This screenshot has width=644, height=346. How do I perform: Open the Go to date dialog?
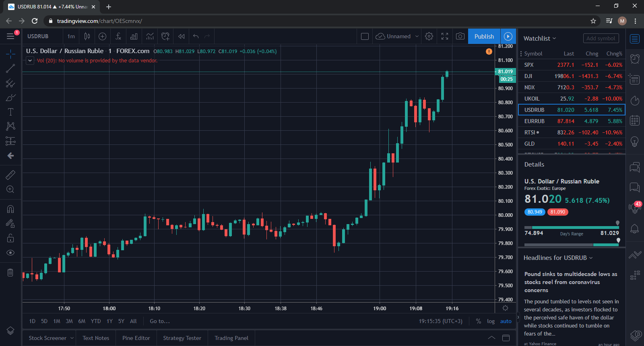(160, 321)
